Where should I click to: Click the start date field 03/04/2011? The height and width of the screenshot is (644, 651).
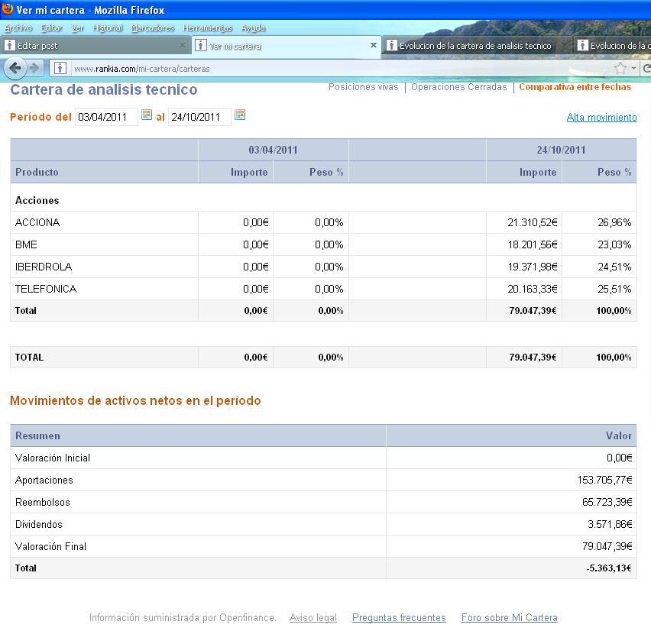point(106,117)
